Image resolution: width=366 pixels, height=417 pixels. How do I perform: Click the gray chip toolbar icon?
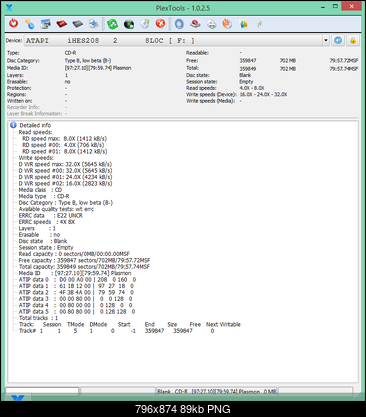[78, 24]
